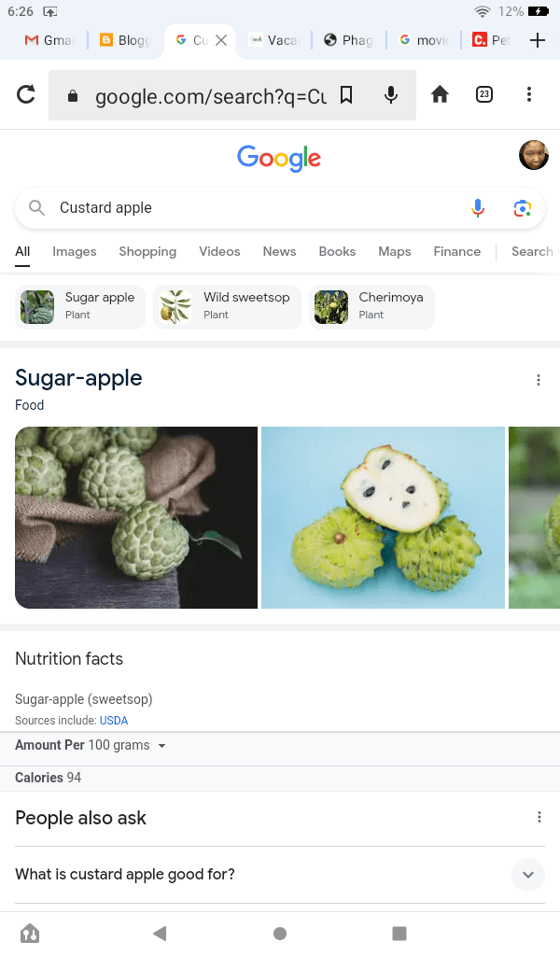Bookmark this page using the address bar icon
This screenshot has height=956, width=560.
[x=345, y=95]
